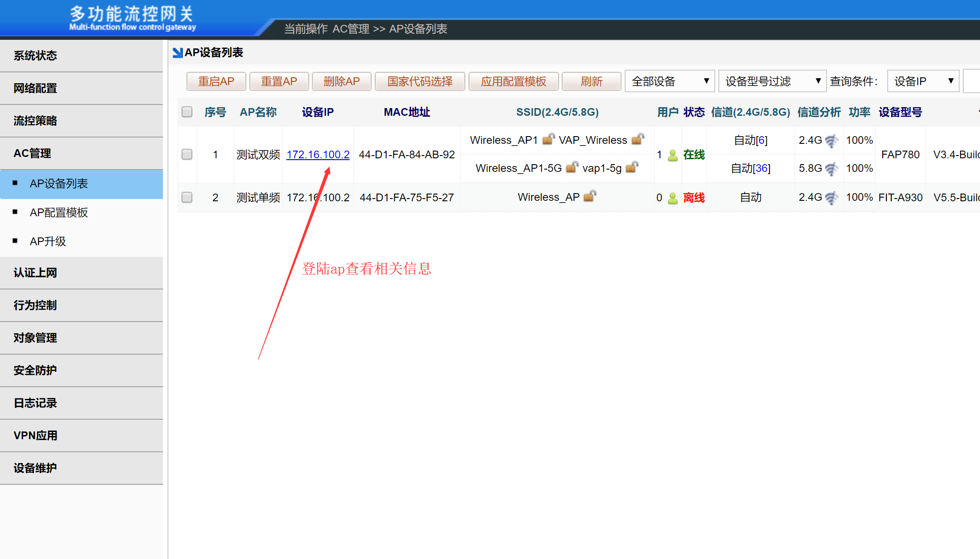
Task: Tick checkbox for AP row 1
Action: point(187,155)
